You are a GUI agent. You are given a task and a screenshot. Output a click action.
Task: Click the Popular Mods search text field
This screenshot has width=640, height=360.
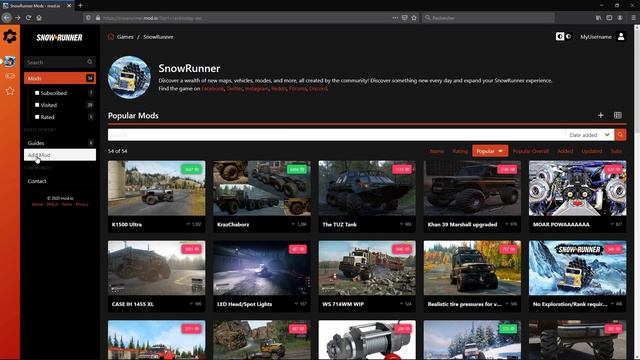(336, 135)
